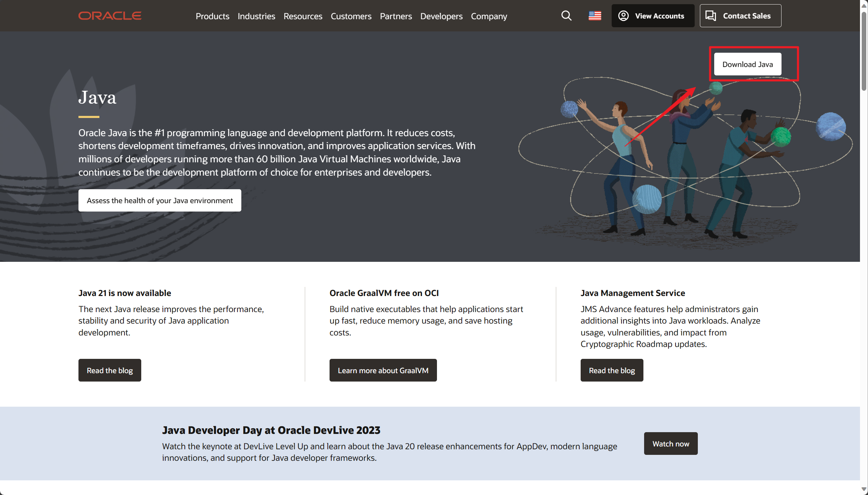Open the Industries menu
Viewport: 868px width, 495px height.
(256, 16)
